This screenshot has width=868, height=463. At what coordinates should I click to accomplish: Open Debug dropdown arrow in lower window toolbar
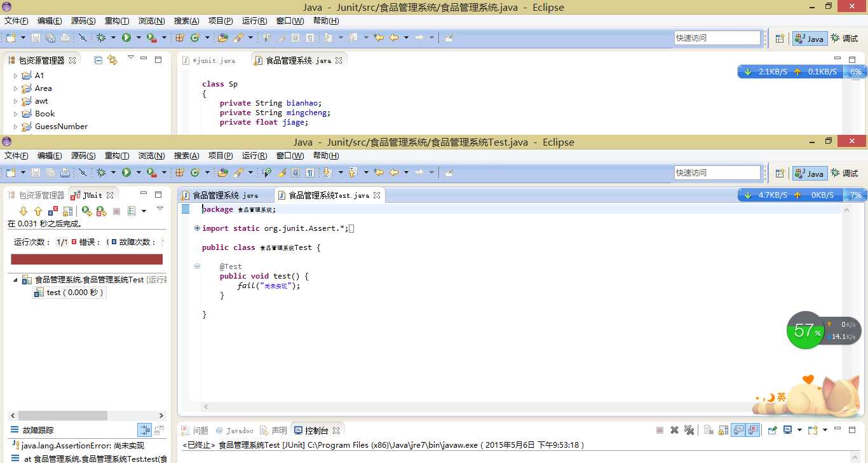(113, 172)
